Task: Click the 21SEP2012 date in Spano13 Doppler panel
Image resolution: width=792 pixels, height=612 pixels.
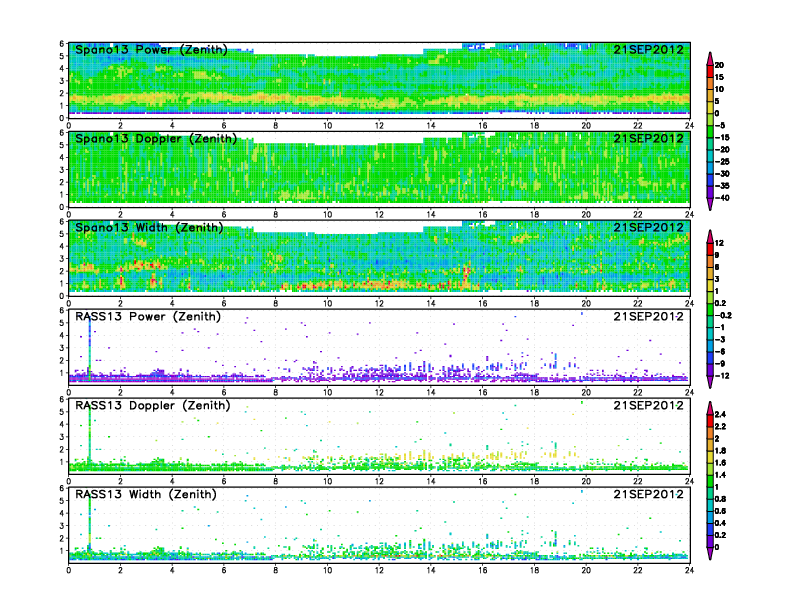Action: pyautogui.click(x=649, y=138)
